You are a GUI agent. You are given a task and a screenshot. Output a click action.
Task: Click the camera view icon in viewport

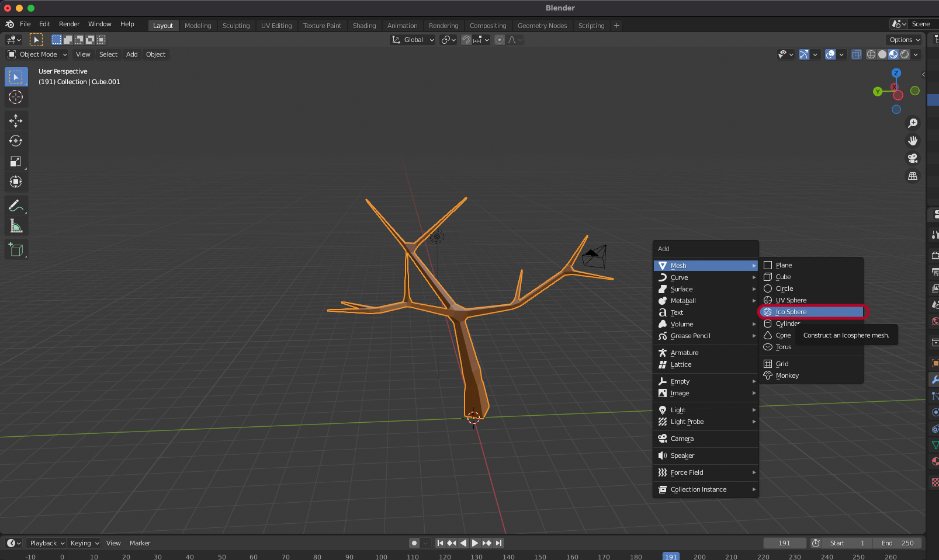click(912, 158)
